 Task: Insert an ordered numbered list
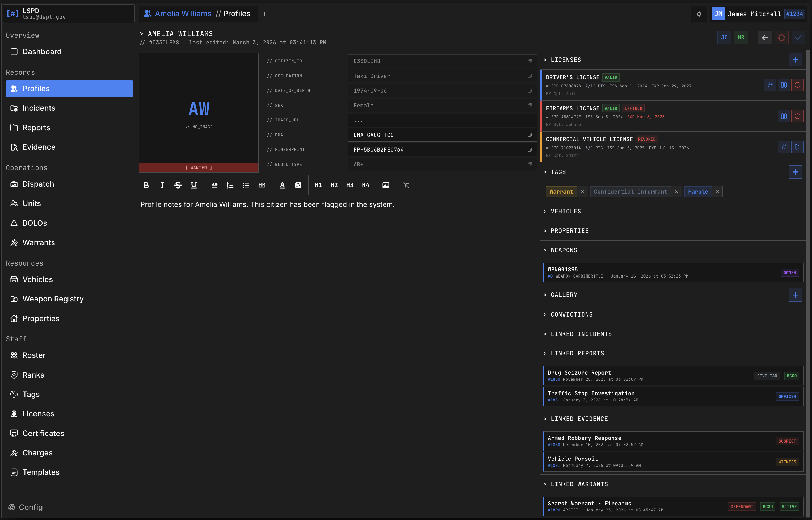coord(230,185)
